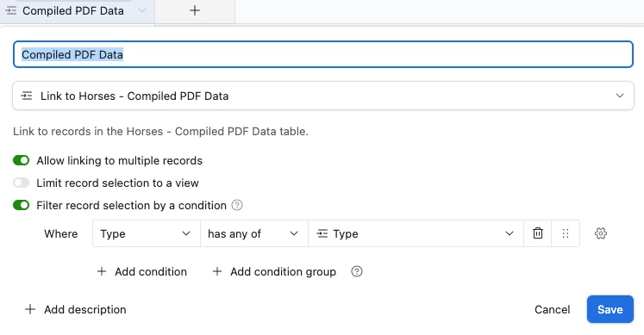Click the field name input Compiled PDF Data
Screen dimensions: 644x335
point(323,54)
